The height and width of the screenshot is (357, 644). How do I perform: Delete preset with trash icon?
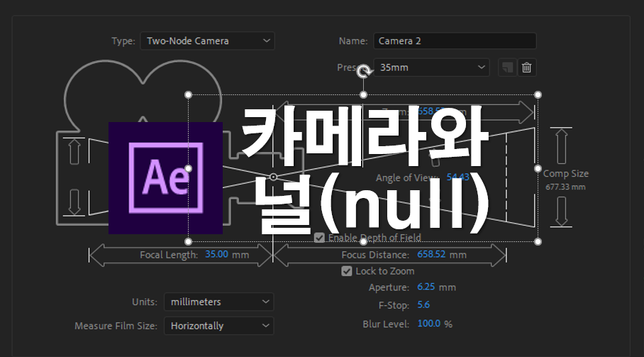click(x=526, y=67)
